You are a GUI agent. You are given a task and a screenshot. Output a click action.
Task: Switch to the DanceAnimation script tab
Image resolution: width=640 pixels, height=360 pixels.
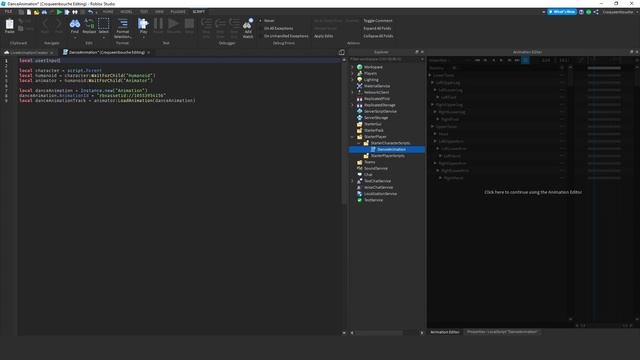pyautogui.click(x=106, y=52)
